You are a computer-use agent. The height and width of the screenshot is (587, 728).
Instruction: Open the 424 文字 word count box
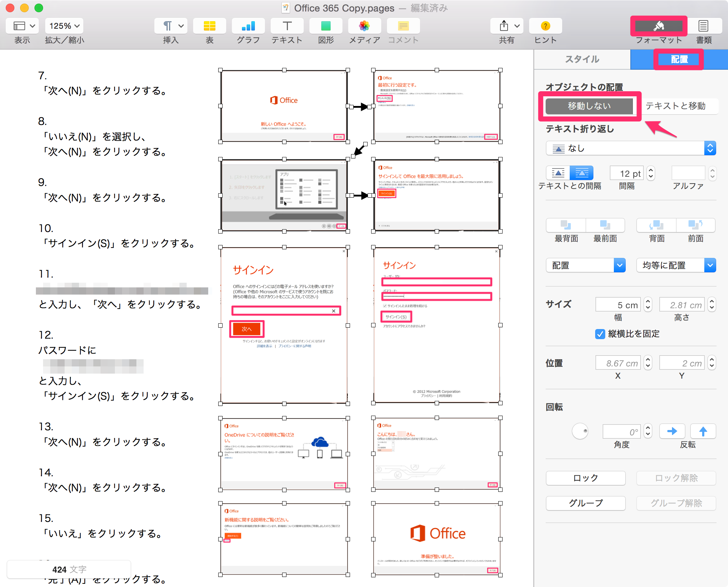(x=69, y=569)
